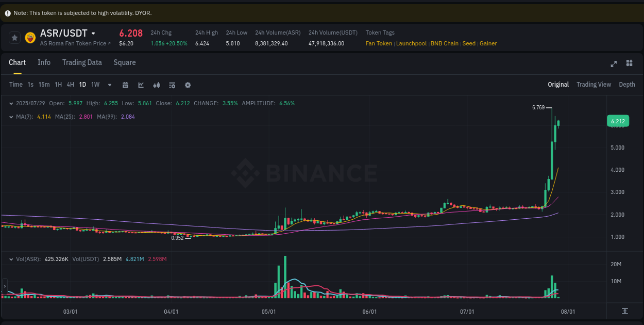
Task: Open the gear settings for the chart
Action: tap(187, 84)
